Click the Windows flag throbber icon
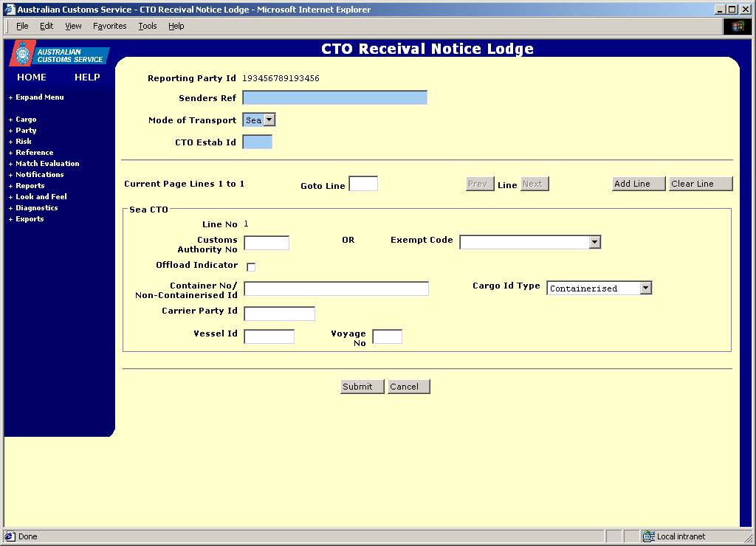Screen dimensions: 756x546 pyautogui.click(x=738, y=26)
